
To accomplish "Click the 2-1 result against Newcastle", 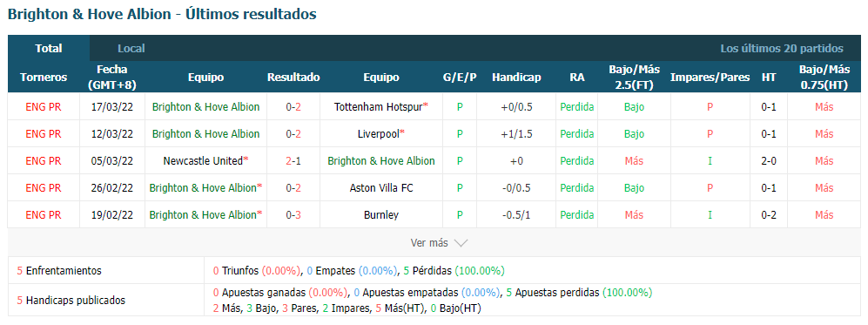I will click(x=293, y=160).
